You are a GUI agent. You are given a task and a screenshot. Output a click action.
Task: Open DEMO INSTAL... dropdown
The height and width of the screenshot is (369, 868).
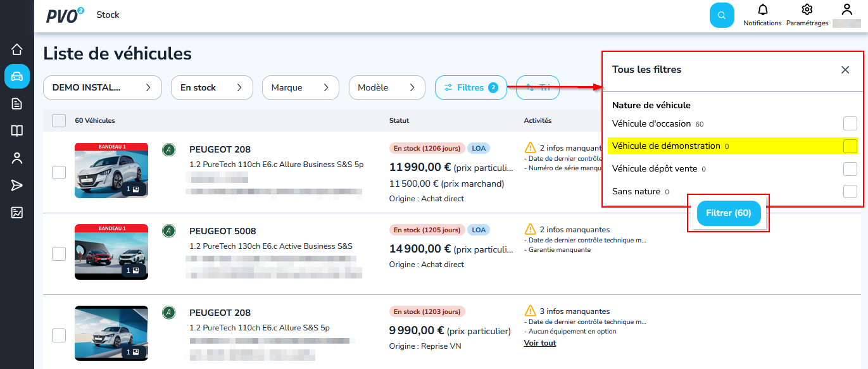(x=103, y=87)
